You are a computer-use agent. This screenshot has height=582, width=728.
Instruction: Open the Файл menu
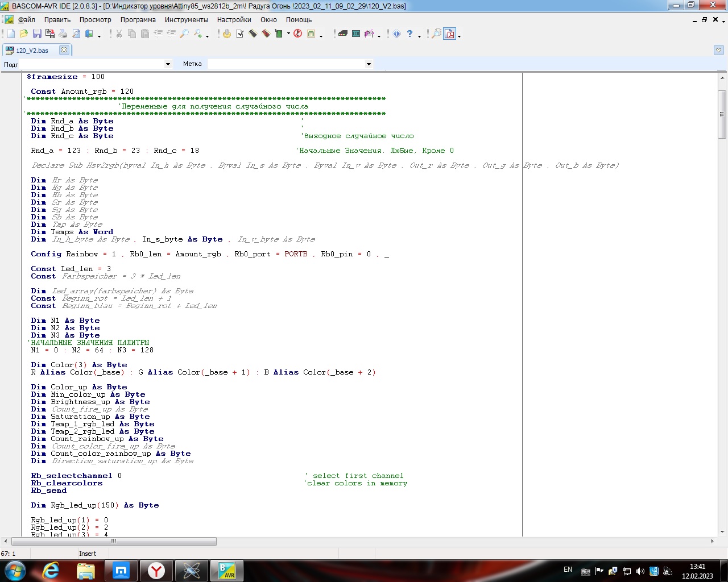(27, 19)
